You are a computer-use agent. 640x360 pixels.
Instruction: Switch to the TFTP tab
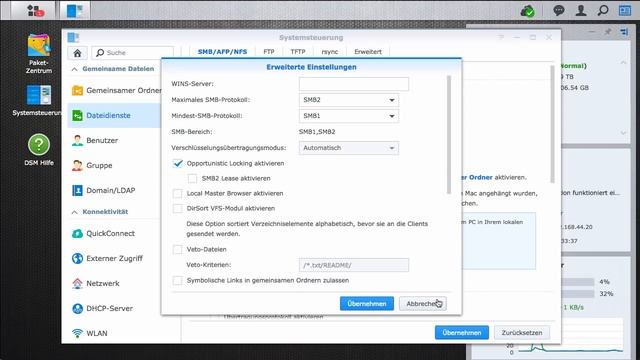pyautogui.click(x=298, y=52)
